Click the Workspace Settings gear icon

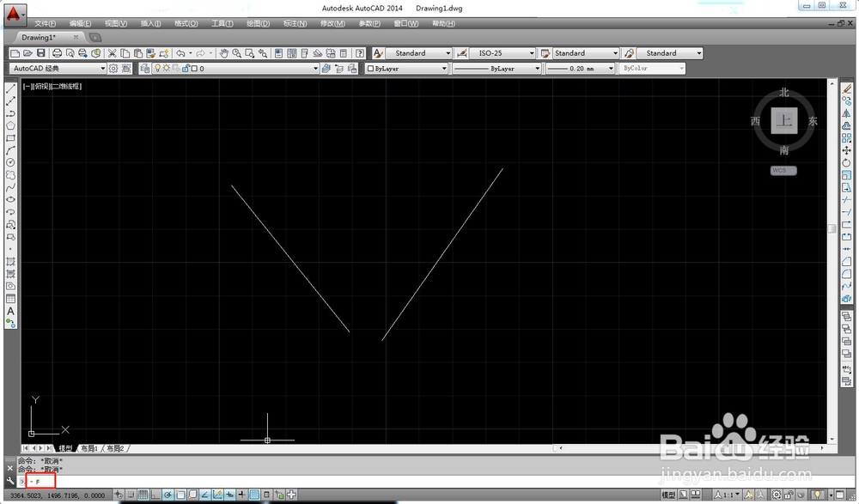113,69
